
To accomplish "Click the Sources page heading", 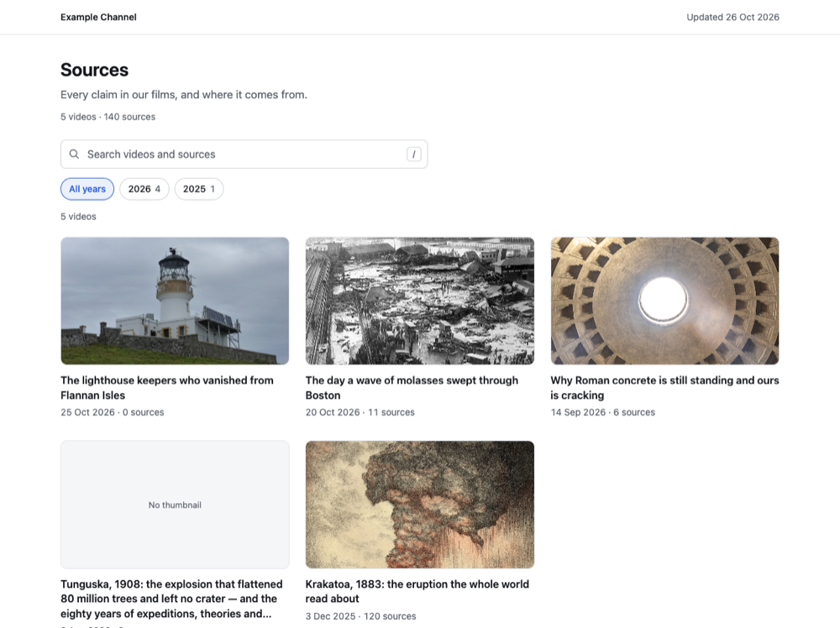I will pos(94,71).
